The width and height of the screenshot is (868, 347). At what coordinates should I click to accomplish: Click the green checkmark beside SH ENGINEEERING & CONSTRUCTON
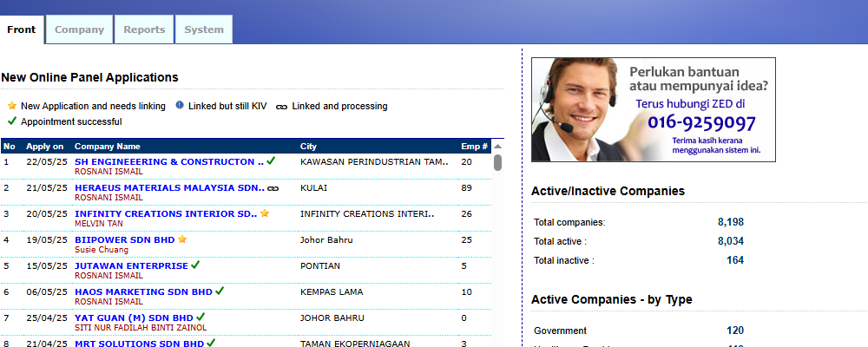click(271, 161)
